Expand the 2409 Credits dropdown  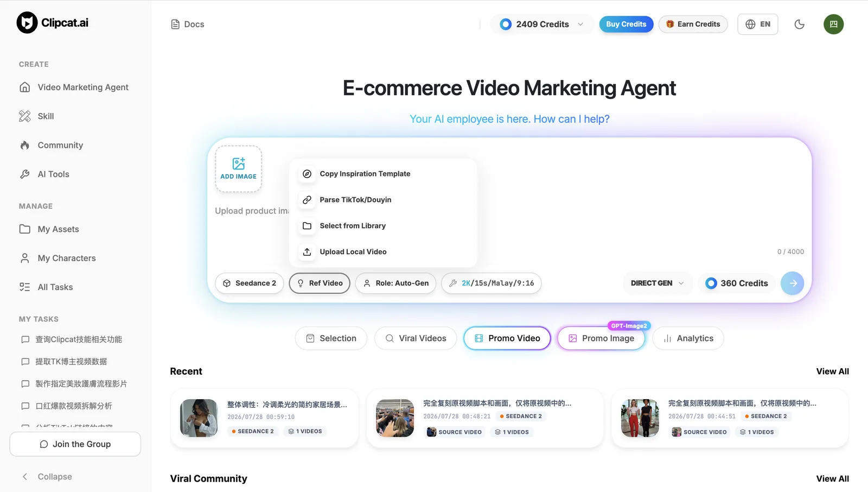pyautogui.click(x=541, y=24)
